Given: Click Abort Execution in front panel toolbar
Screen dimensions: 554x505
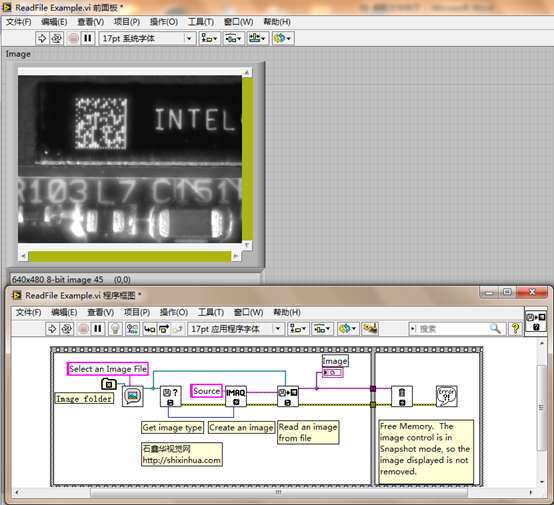Looking at the screenshot, I should 73,38.
